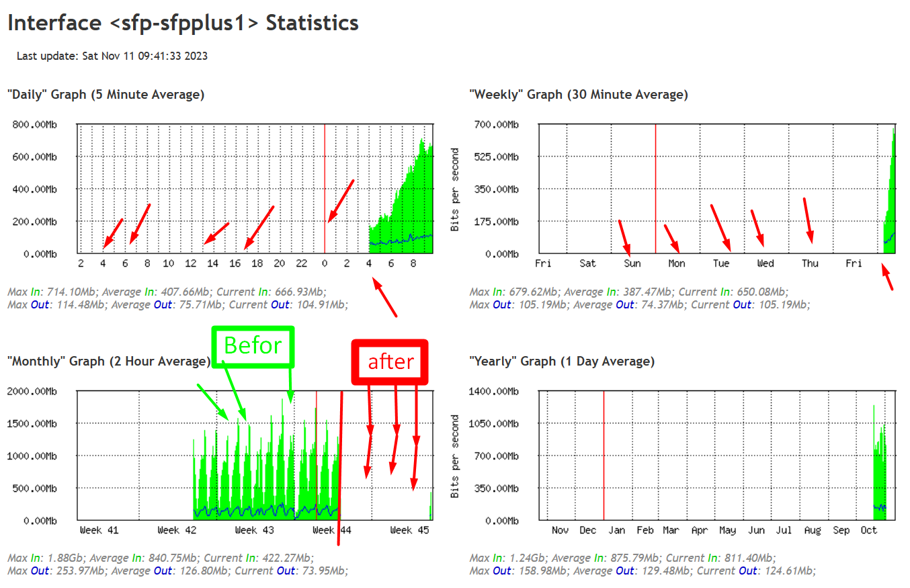Click the green "Befor" annotation box
Image resolution: width=910 pixels, height=588 pixels.
[x=252, y=345]
